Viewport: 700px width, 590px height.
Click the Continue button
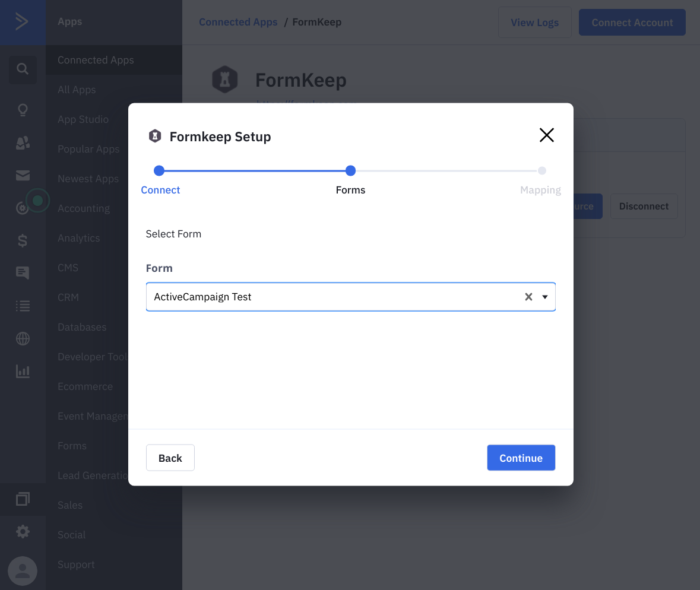click(x=521, y=458)
